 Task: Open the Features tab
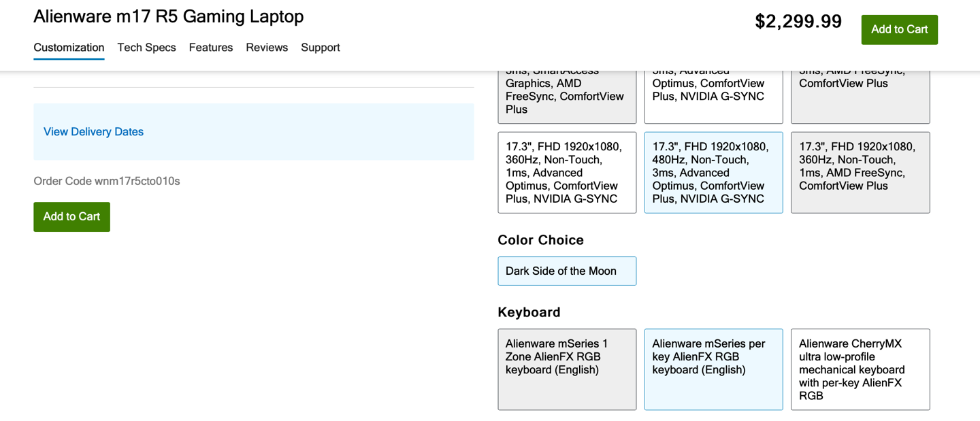click(x=211, y=48)
